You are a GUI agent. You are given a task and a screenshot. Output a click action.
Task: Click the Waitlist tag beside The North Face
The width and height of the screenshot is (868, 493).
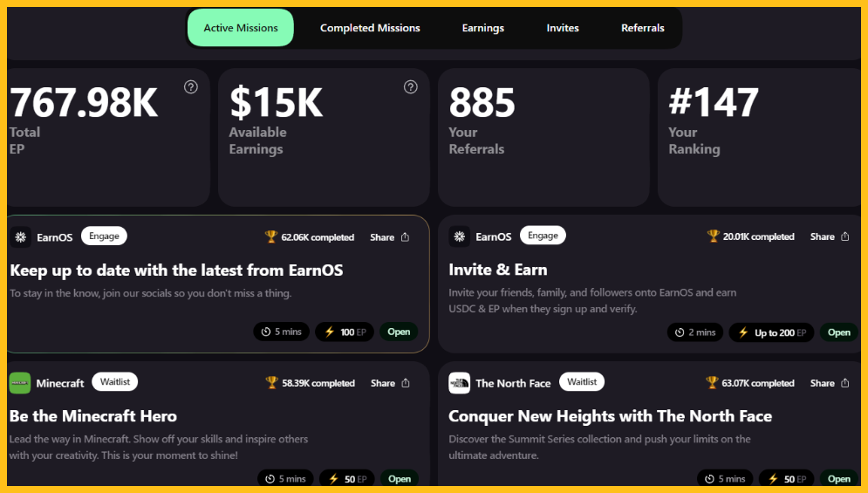[582, 381]
